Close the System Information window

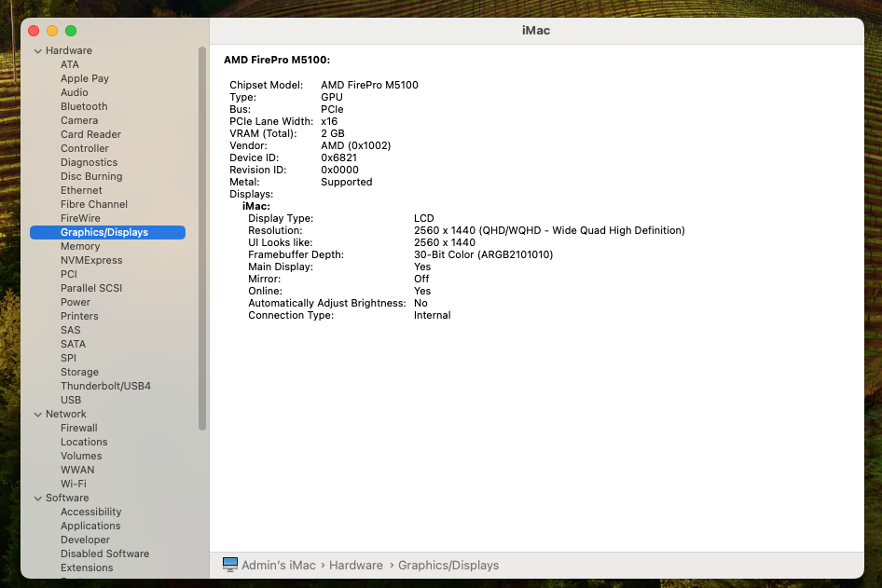(34, 31)
